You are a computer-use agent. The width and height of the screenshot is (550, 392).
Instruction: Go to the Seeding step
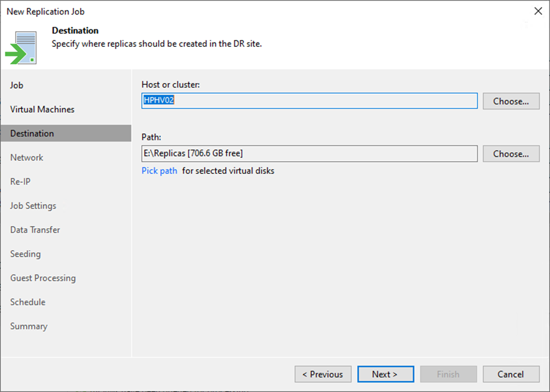tap(25, 254)
